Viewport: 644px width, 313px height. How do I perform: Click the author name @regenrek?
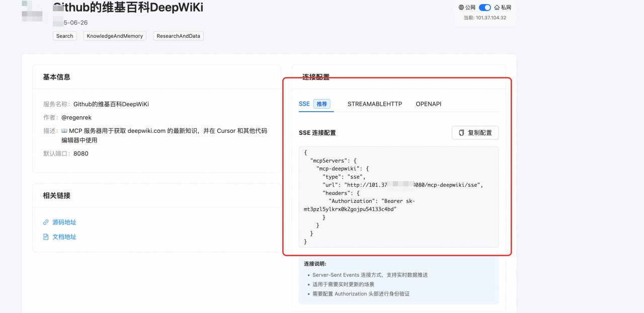76,117
